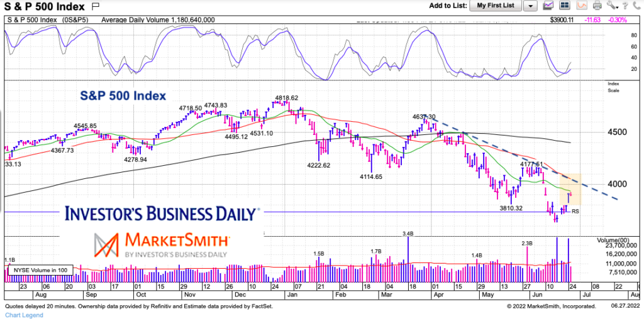Select the NYSE Volume in 100 label
This screenshot has height=319, width=644.
point(40,270)
